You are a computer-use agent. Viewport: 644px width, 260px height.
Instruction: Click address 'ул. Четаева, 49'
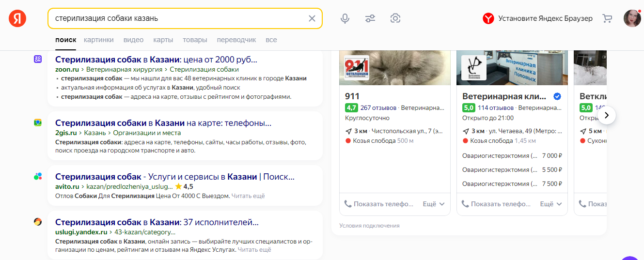[525, 131]
